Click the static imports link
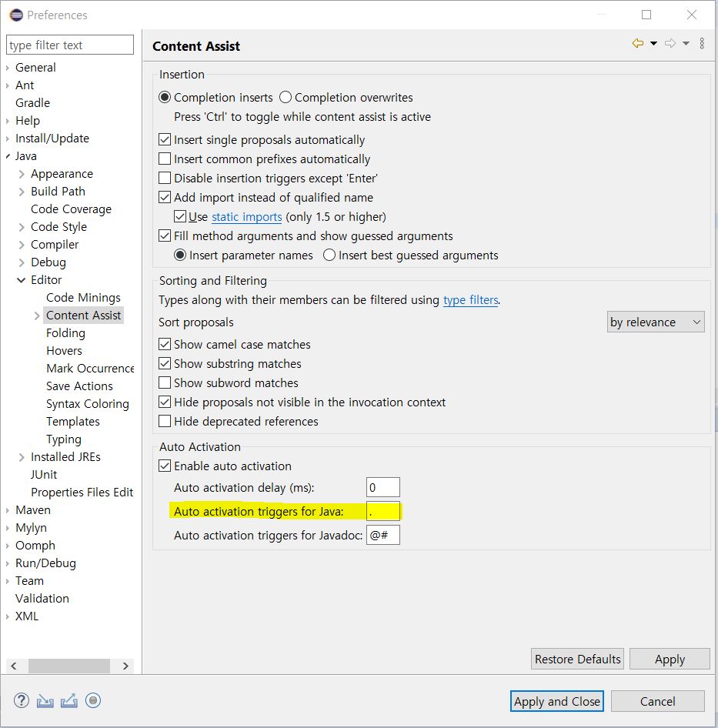718x728 pixels. click(x=246, y=217)
